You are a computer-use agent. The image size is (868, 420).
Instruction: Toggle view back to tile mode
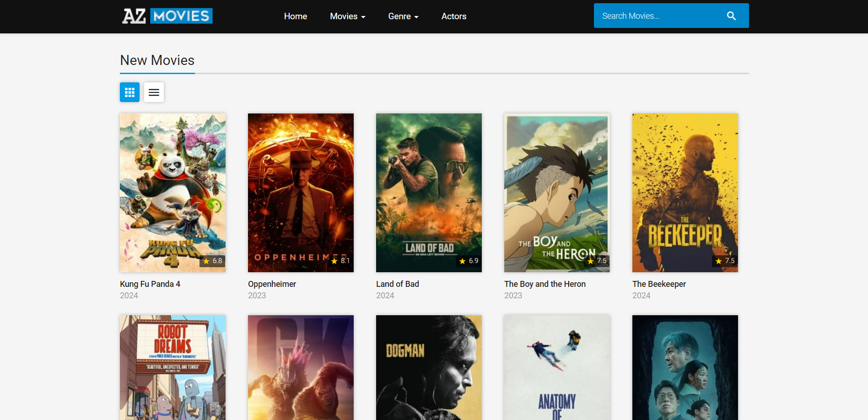tap(129, 92)
